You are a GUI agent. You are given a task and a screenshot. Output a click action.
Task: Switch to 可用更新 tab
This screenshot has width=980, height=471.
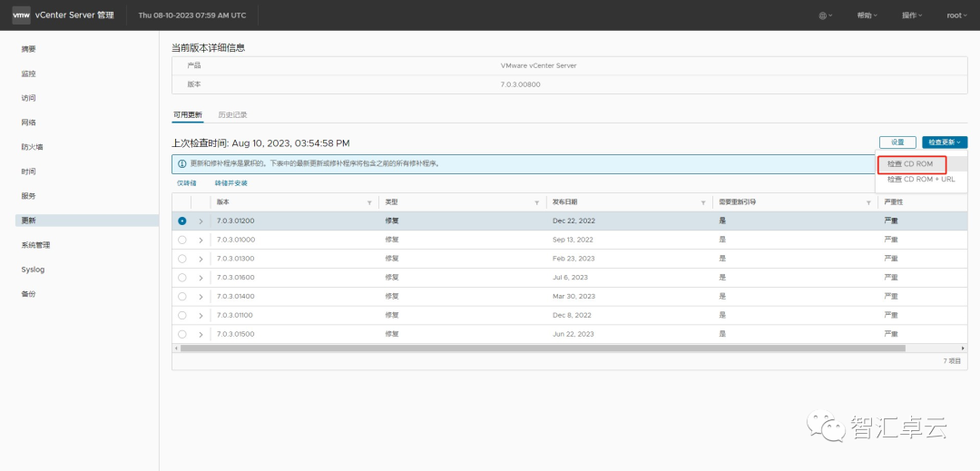[188, 115]
